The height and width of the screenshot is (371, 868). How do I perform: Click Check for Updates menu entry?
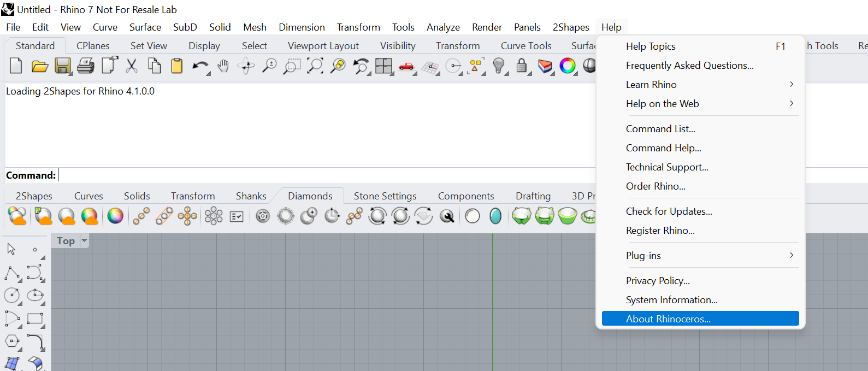669,211
